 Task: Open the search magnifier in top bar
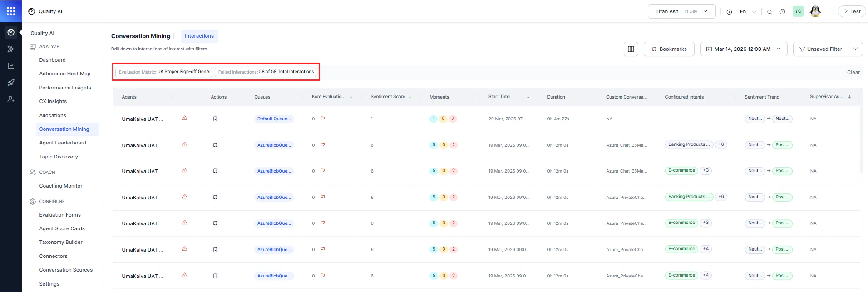(769, 12)
